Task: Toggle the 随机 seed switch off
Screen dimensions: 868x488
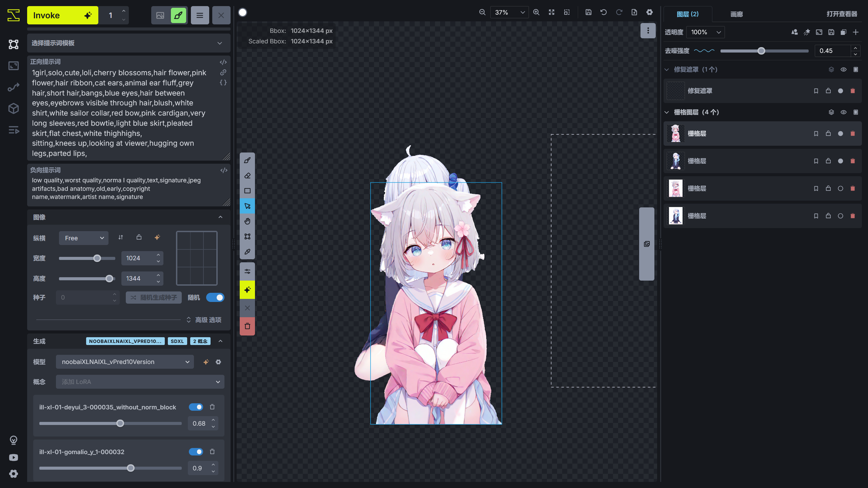Action: [x=215, y=297]
